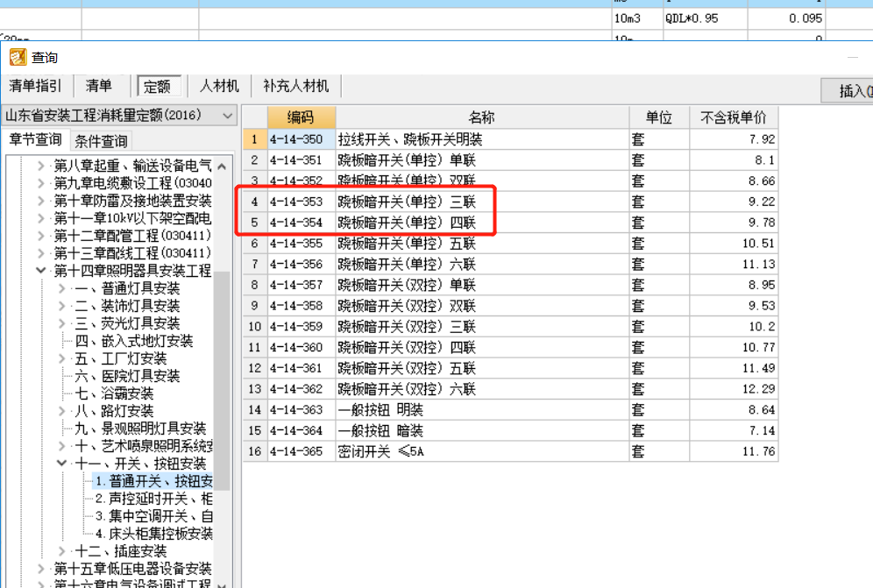Image resolution: width=873 pixels, height=588 pixels.
Task: Click row number 16 header
Action: point(255,451)
